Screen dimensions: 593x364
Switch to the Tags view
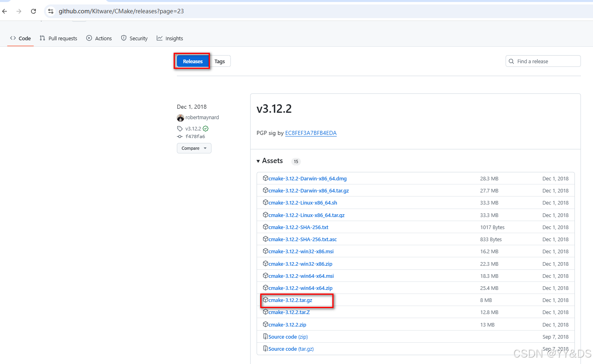point(220,61)
